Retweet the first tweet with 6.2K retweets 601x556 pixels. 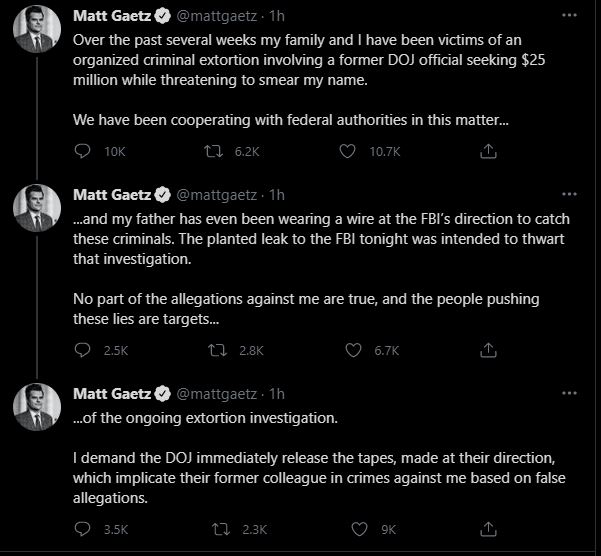(213, 151)
